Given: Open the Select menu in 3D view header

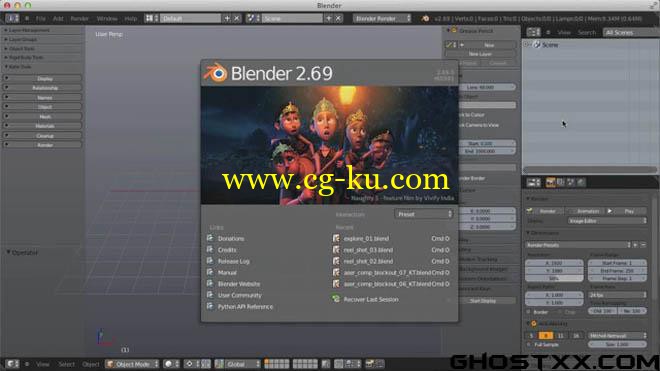Looking at the screenshot, I should (67, 364).
